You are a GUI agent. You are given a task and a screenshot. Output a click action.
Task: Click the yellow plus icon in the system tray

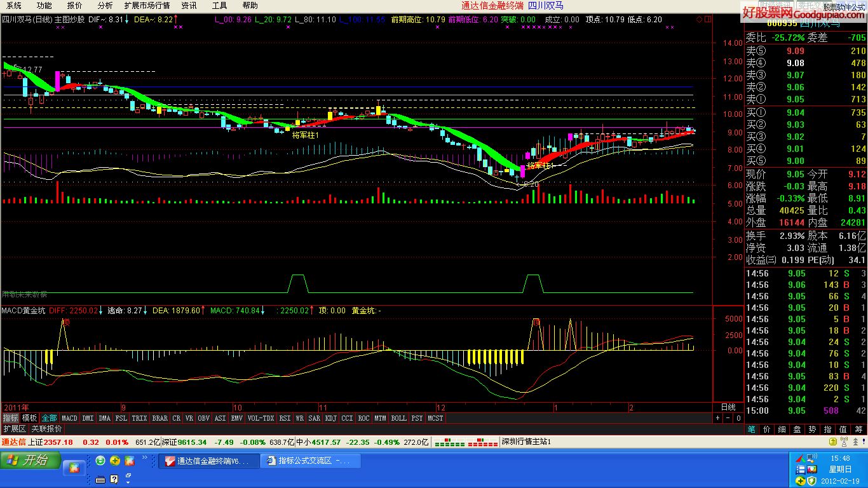[x=800, y=481]
